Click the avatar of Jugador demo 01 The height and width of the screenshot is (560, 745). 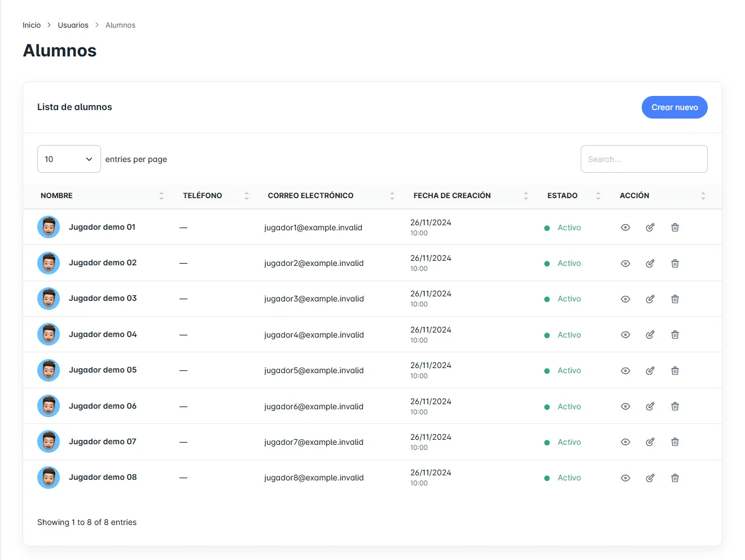point(49,227)
